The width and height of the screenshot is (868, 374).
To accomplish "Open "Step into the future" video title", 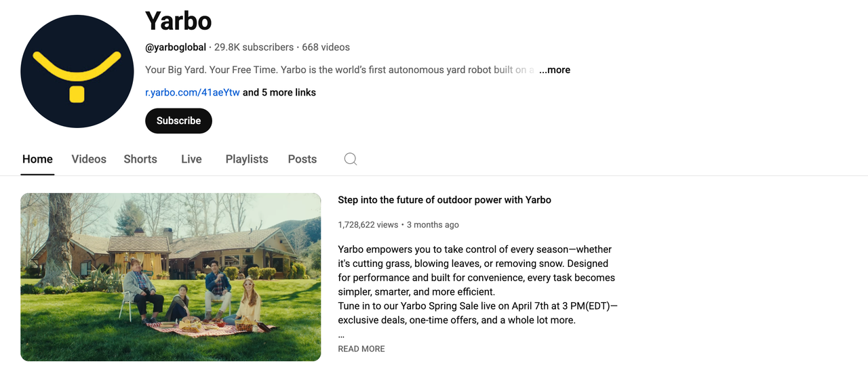I will pyautogui.click(x=444, y=200).
